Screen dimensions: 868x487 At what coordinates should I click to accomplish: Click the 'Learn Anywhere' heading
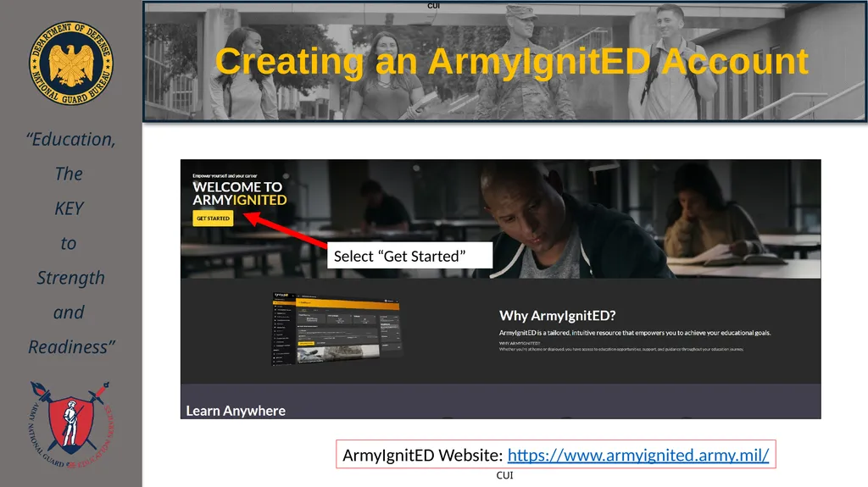pos(236,411)
